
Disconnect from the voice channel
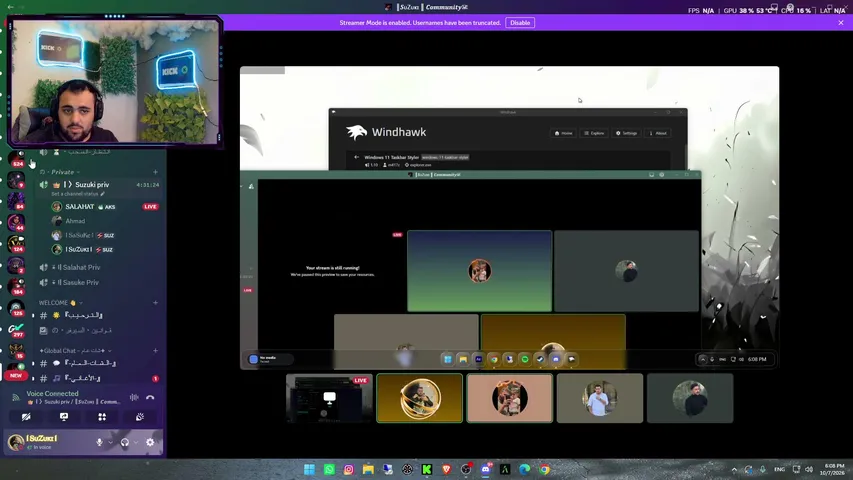tap(150, 397)
